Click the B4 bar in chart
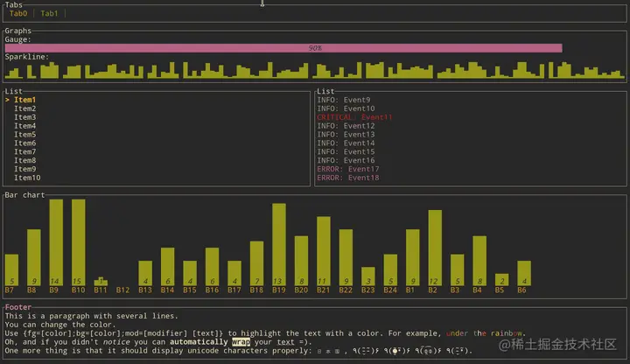Viewport: 630px width, 364px height. (x=479, y=261)
